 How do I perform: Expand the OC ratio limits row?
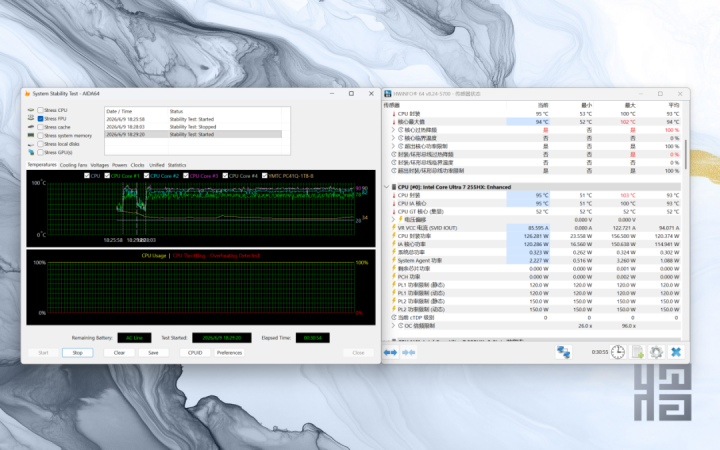tap(393, 326)
